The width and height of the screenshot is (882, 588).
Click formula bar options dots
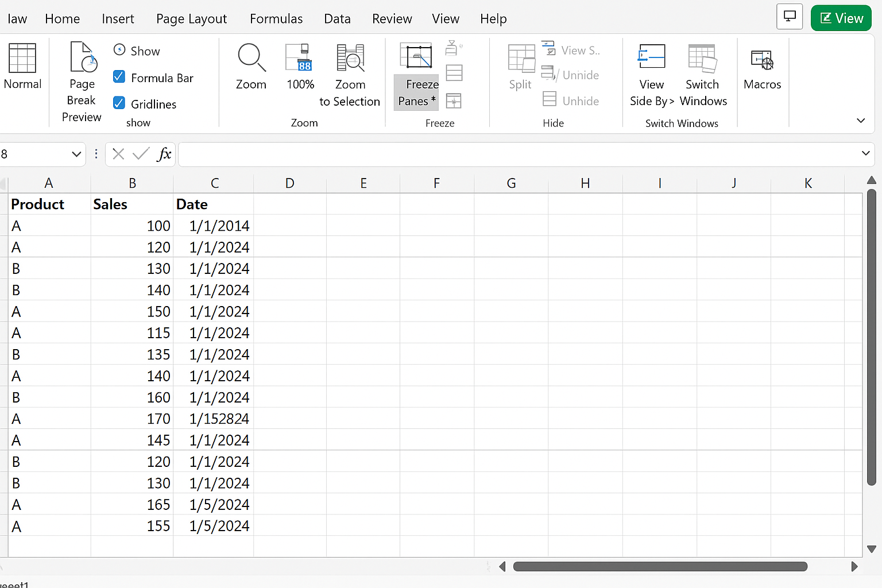point(96,154)
